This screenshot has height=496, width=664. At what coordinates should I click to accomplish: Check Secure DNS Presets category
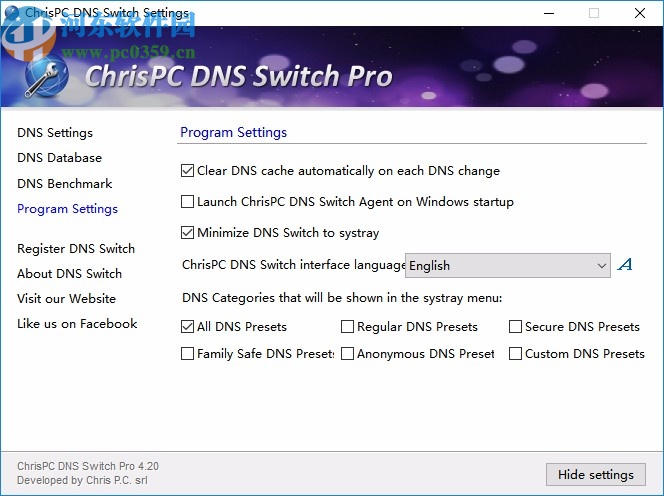click(515, 327)
